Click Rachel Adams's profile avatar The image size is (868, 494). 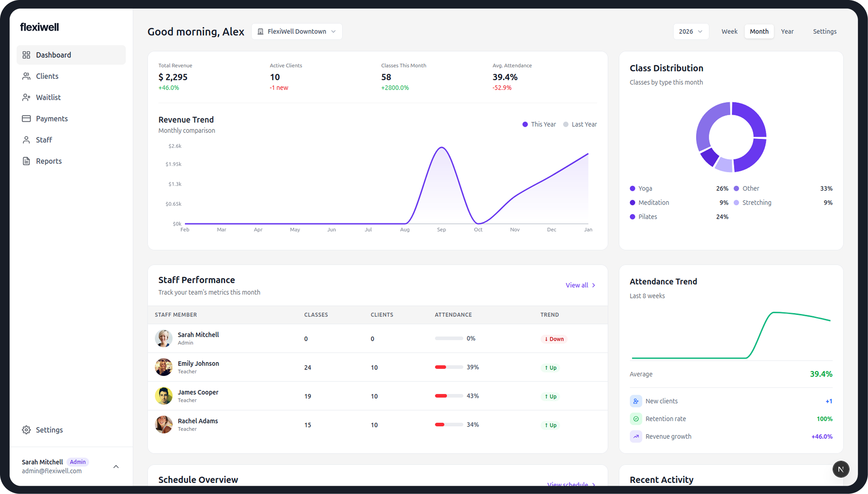(164, 424)
